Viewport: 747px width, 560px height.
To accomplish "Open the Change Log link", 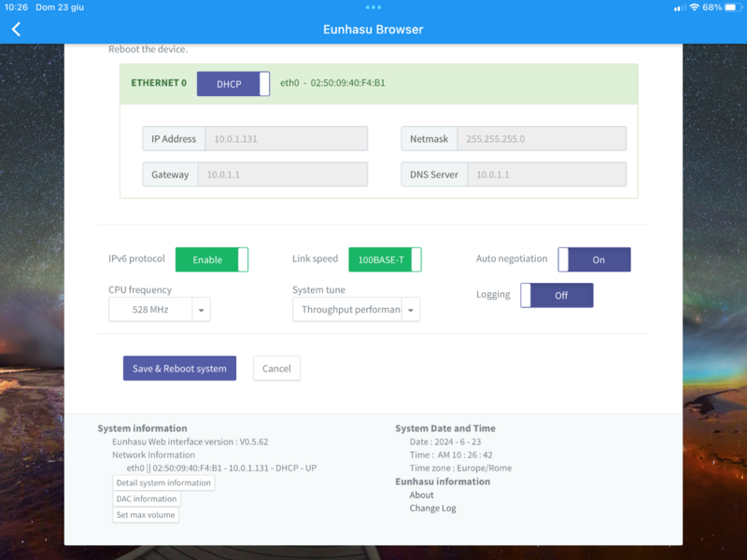I will [x=432, y=509].
